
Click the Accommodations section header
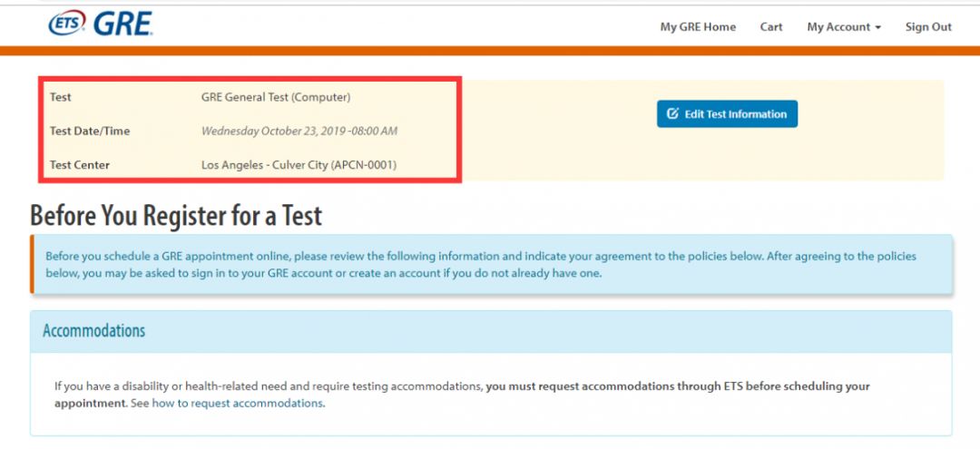[x=491, y=331]
